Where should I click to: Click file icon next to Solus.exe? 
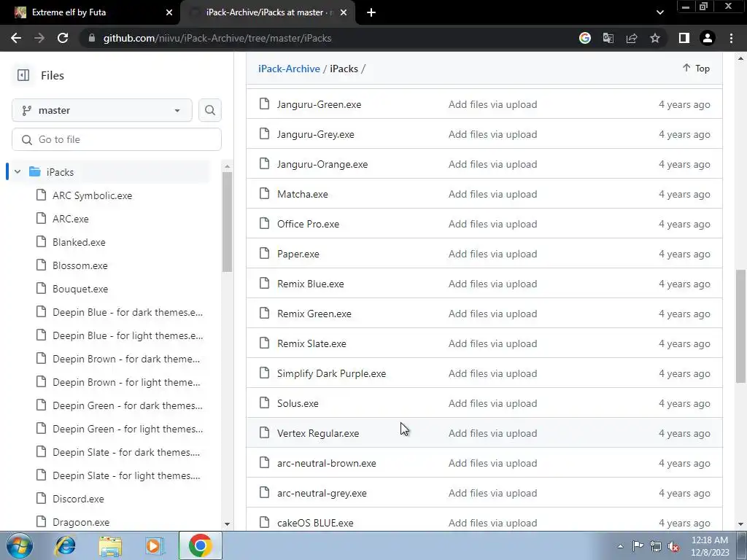tap(264, 403)
